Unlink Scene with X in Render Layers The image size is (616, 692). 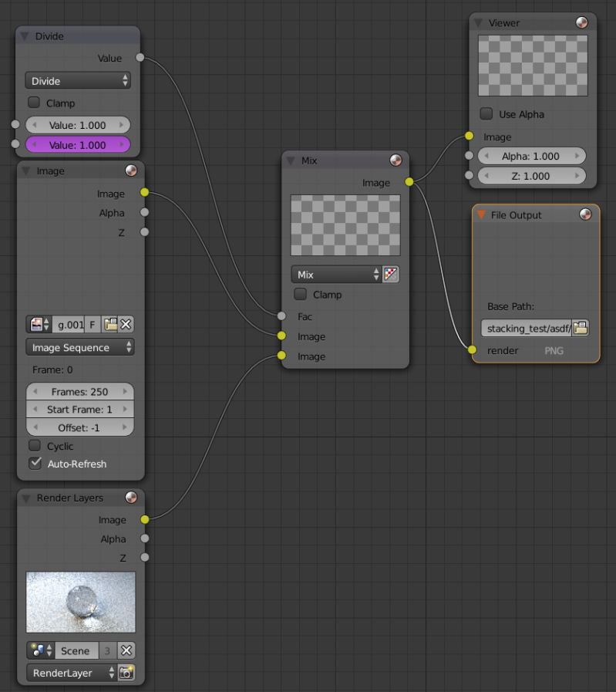[126, 650]
